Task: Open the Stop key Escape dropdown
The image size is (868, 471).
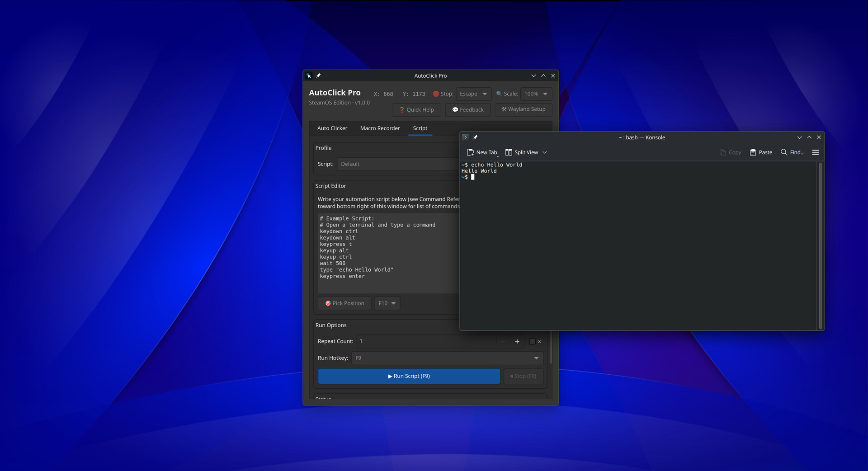Action: (x=473, y=94)
